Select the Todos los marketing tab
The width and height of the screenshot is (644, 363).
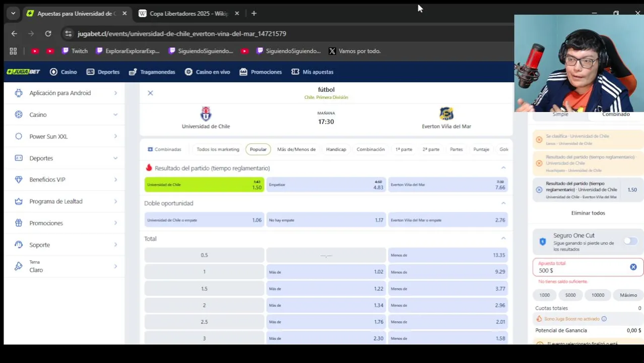tap(218, 149)
